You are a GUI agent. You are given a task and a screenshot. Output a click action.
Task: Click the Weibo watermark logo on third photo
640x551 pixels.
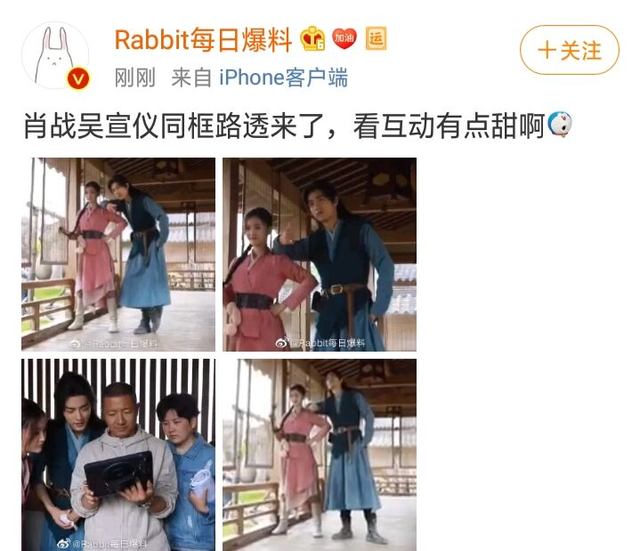click(64, 543)
